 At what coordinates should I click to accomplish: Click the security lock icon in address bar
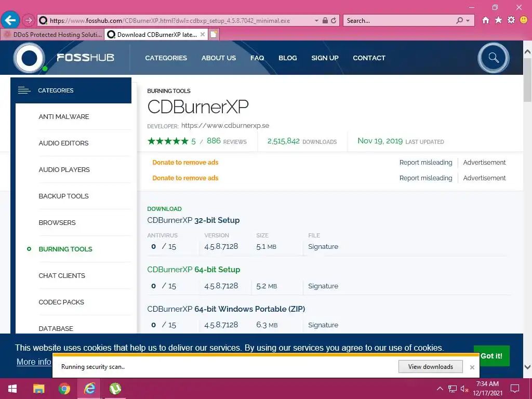(325, 20)
